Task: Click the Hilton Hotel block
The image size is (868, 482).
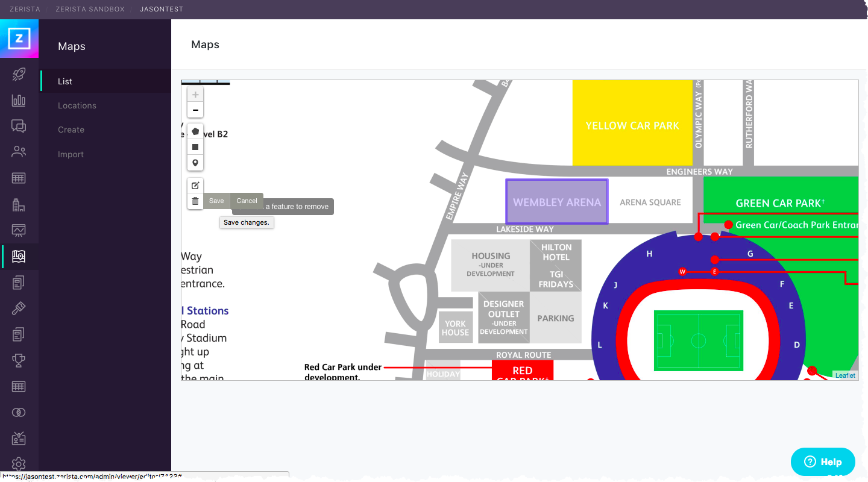Action: (556, 252)
